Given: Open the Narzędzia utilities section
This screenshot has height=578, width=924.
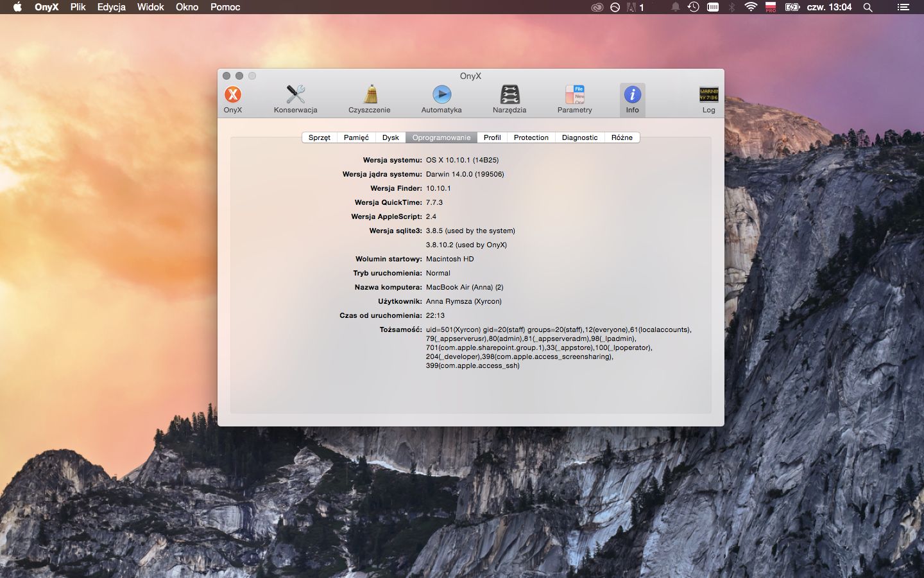Looking at the screenshot, I should 509,99.
